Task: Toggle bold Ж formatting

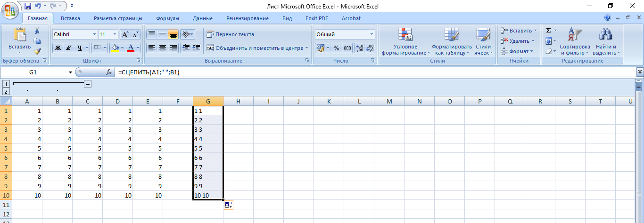Action: pyautogui.click(x=58, y=48)
